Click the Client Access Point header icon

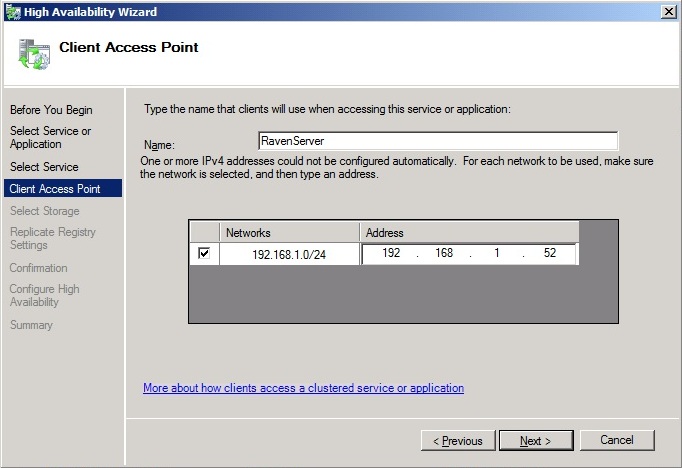[34, 54]
